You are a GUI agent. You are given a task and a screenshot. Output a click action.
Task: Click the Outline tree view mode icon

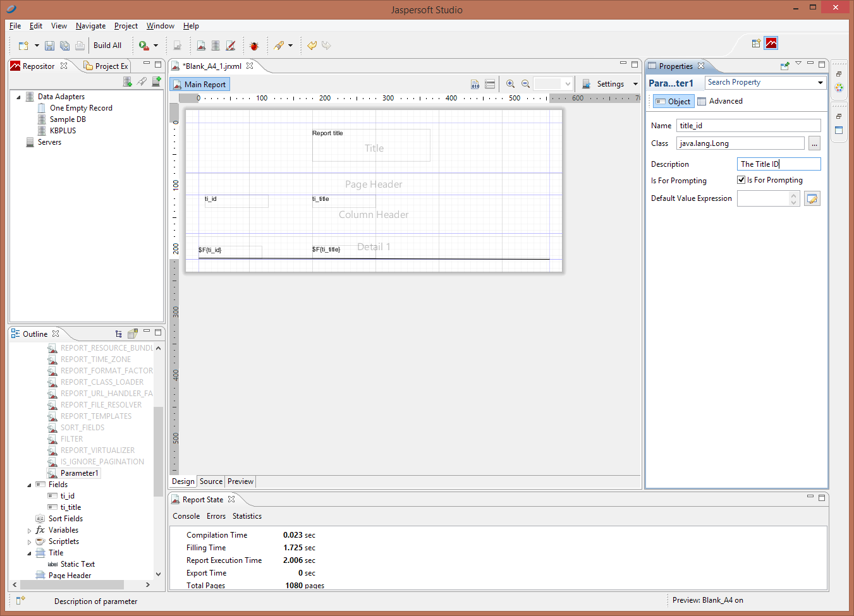click(x=119, y=334)
